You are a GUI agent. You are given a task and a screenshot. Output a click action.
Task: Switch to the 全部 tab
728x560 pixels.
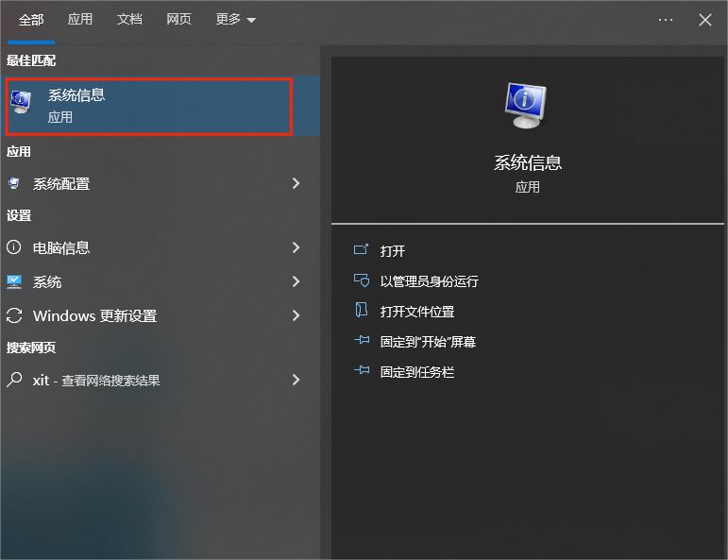tap(31, 20)
